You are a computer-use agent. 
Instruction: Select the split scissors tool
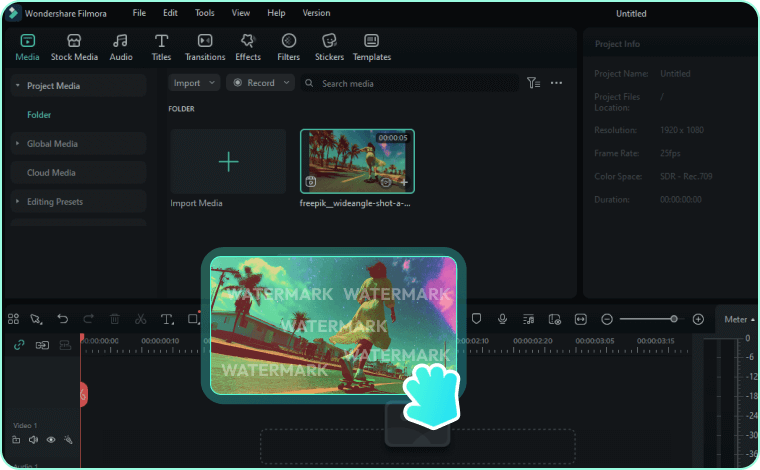click(x=140, y=319)
